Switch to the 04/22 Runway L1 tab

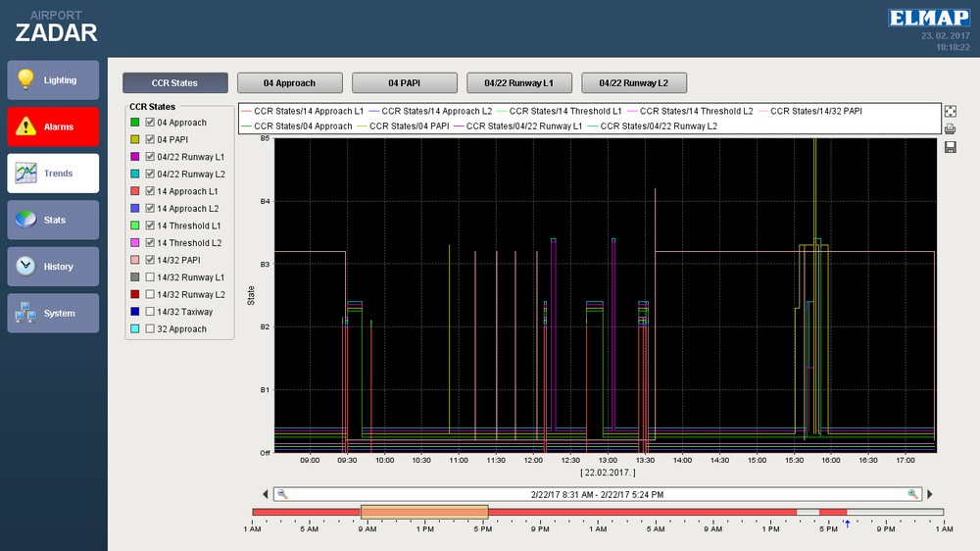(519, 83)
